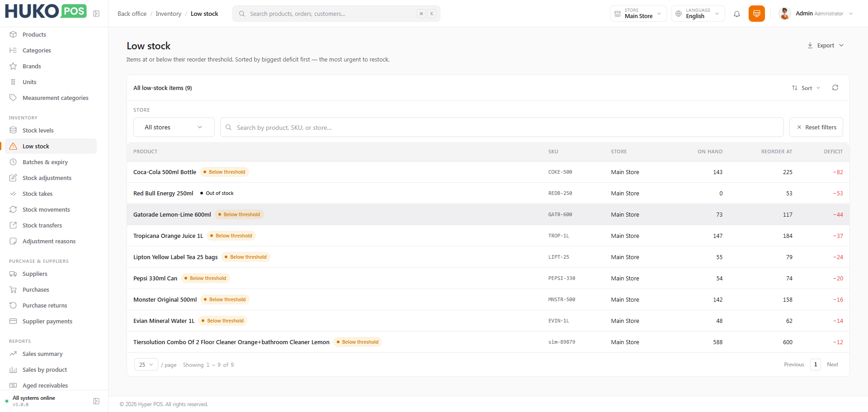Image resolution: width=868 pixels, height=412 pixels.
Task: Click the Stock adjustments pencil icon
Action: tap(13, 178)
